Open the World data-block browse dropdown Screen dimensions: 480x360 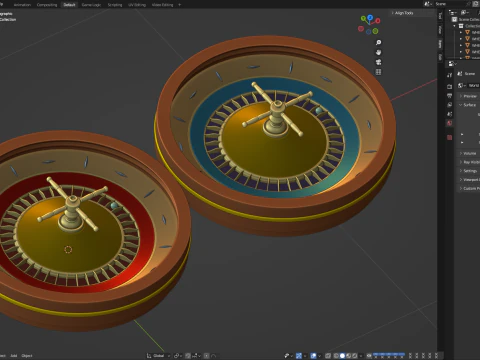tap(462, 86)
